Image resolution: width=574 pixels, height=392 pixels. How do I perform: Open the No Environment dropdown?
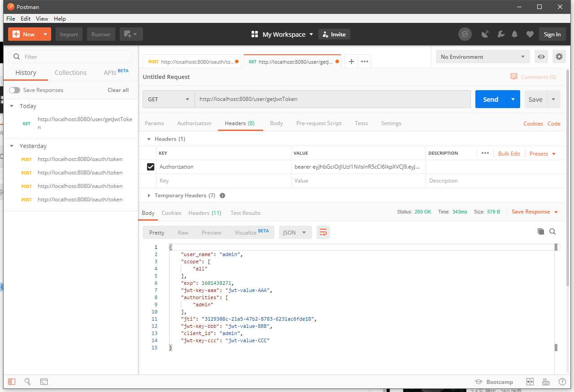coord(483,57)
